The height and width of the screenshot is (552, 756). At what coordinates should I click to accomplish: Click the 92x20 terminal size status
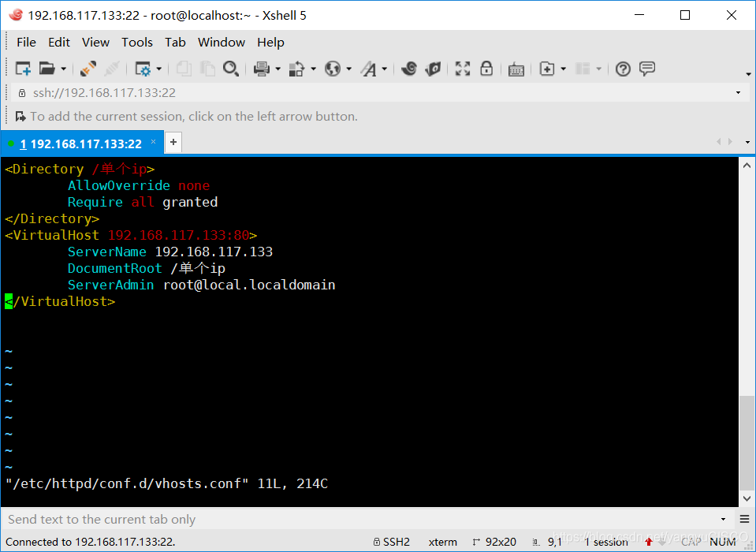click(x=495, y=542)
